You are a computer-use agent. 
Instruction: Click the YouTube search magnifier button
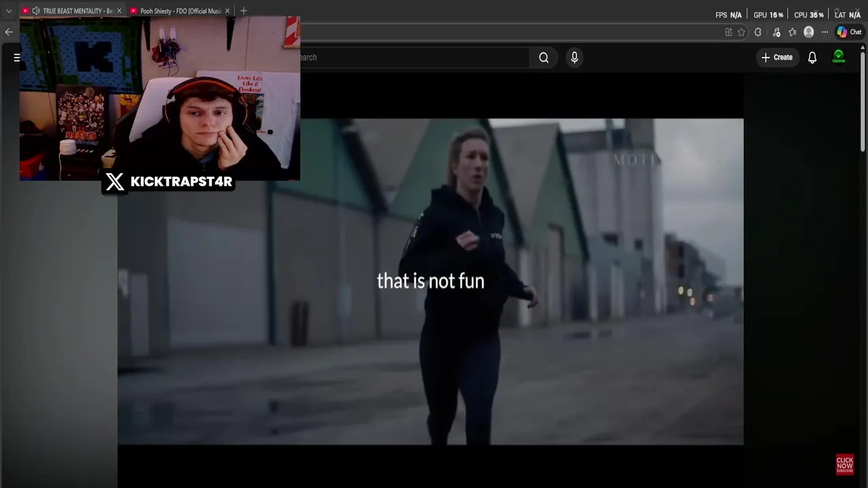pos(544,58)
